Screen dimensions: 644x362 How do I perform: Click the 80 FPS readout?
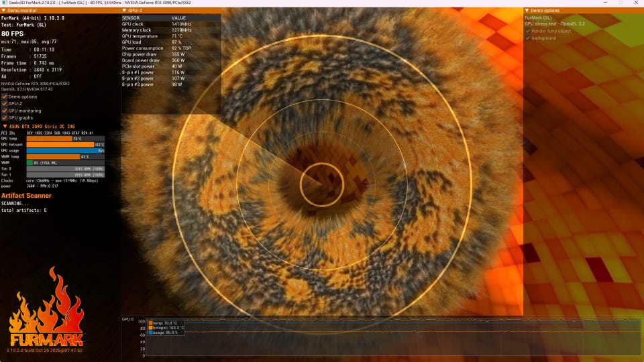tap(12, 34)
